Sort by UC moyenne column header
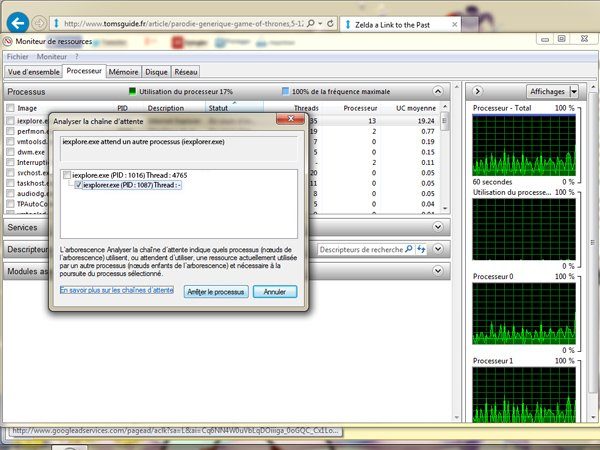Viewport: 600px width, 450px height. click(x=416, y=108)
